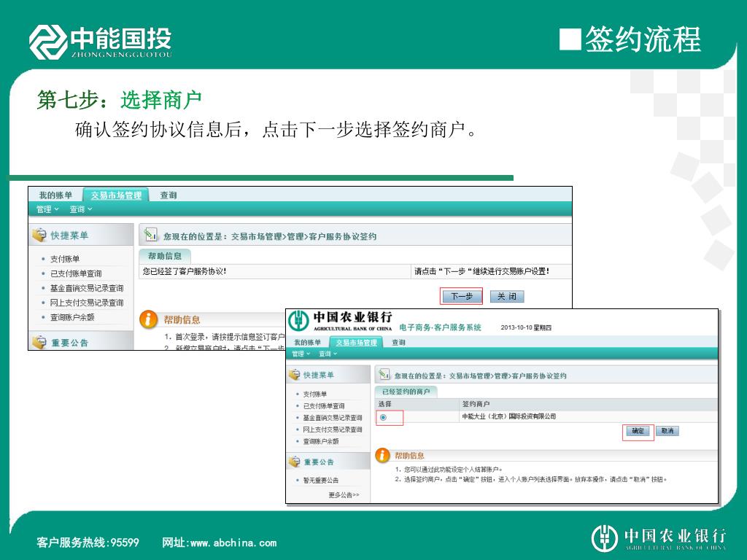
Task: Open 支付账单 link in back window sidebar
Action: pos(65,259)
